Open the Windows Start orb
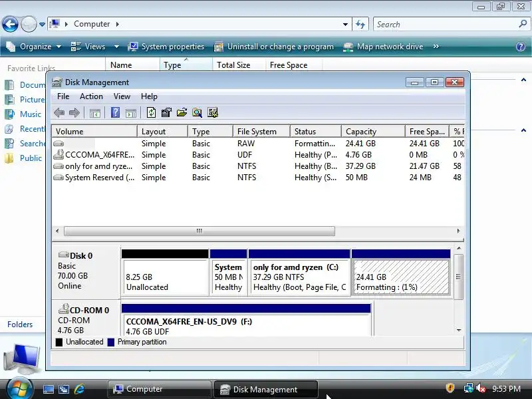 coord(20,388)
